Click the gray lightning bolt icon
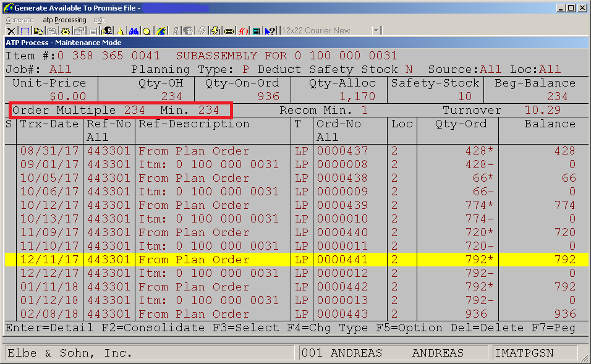 (x=202, y=32)
